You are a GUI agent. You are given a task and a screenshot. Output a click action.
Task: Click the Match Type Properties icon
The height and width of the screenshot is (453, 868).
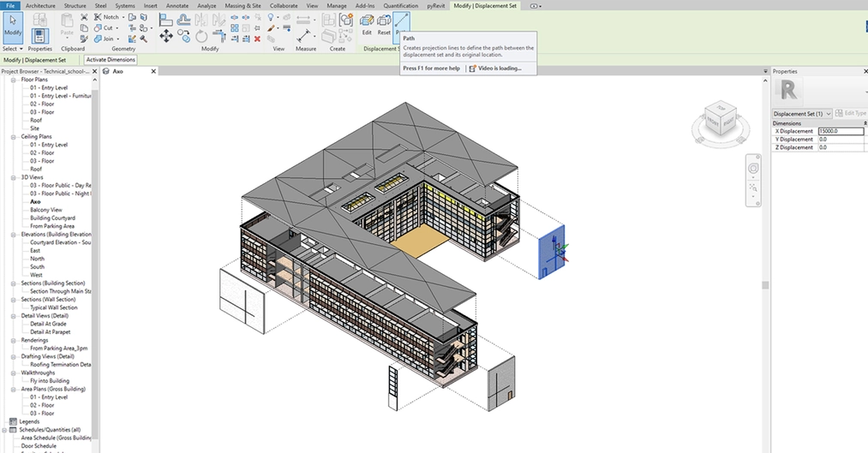84,39
